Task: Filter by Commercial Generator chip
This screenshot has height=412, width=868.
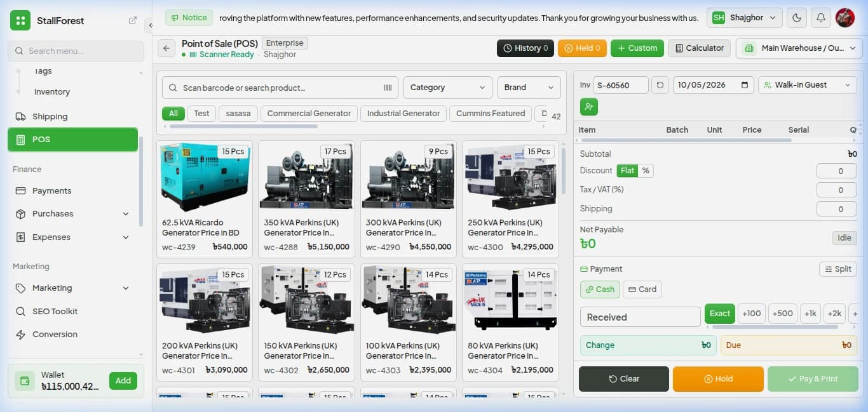Action: coord(309,114)
